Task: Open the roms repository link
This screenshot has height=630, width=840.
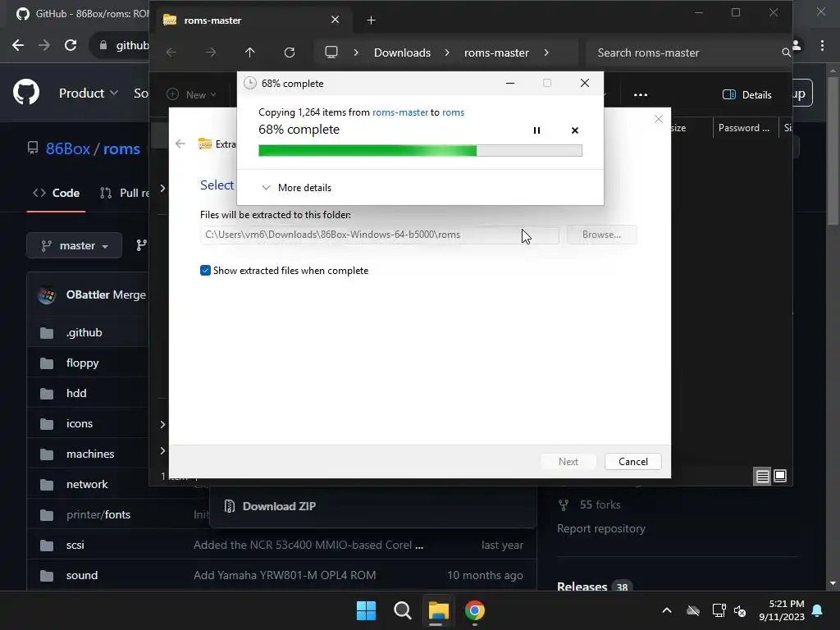Action: [x=121, y=148]
